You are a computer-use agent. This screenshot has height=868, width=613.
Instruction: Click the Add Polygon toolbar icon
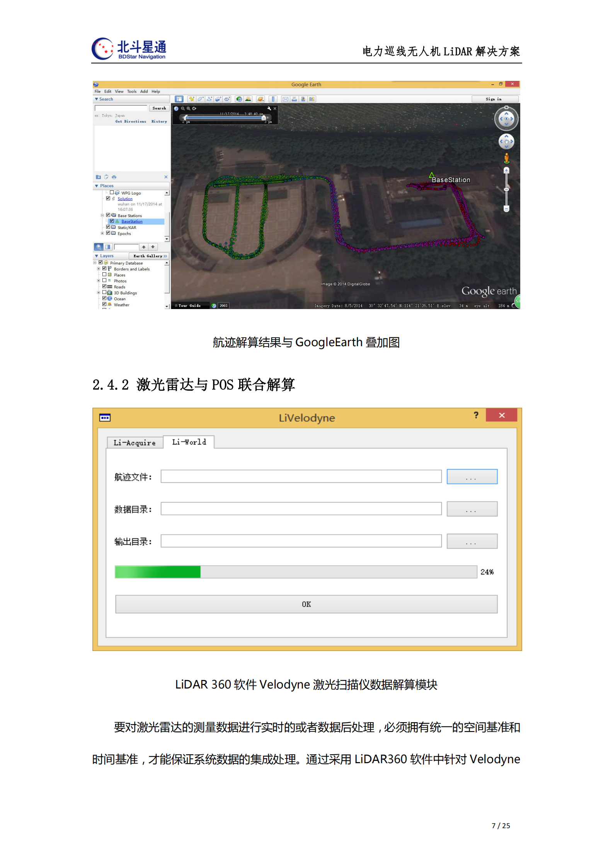pyautogui.click(x=200, y=99)
